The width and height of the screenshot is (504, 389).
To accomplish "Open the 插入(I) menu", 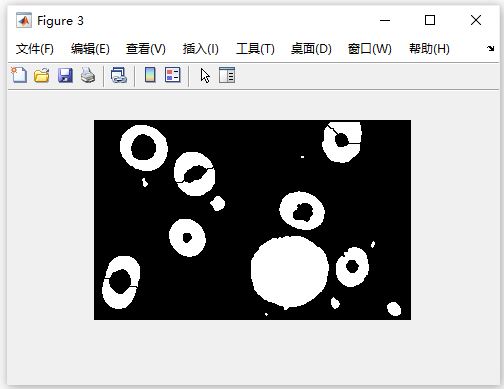I will pyautogui.click(x=200, y=49).
